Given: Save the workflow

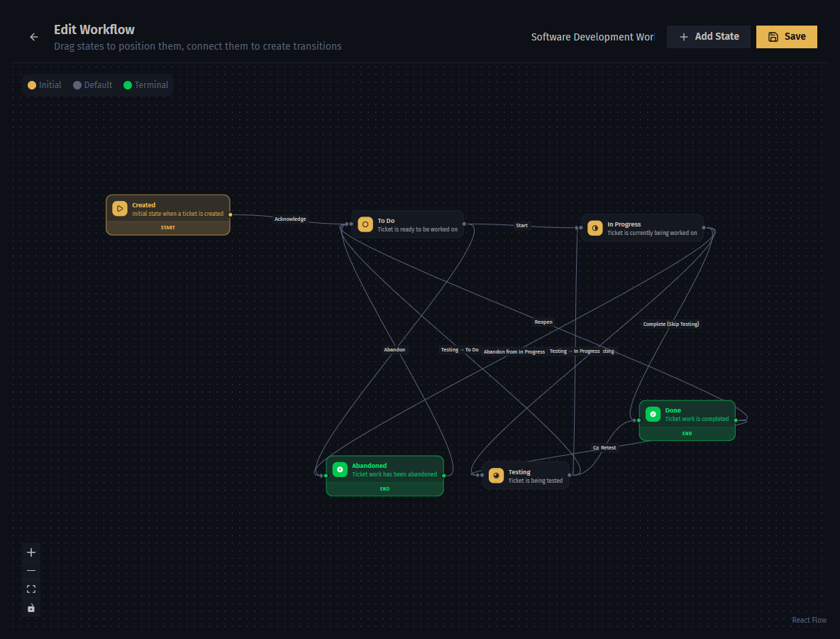Looking at the screenshot, I should [786, 37].
